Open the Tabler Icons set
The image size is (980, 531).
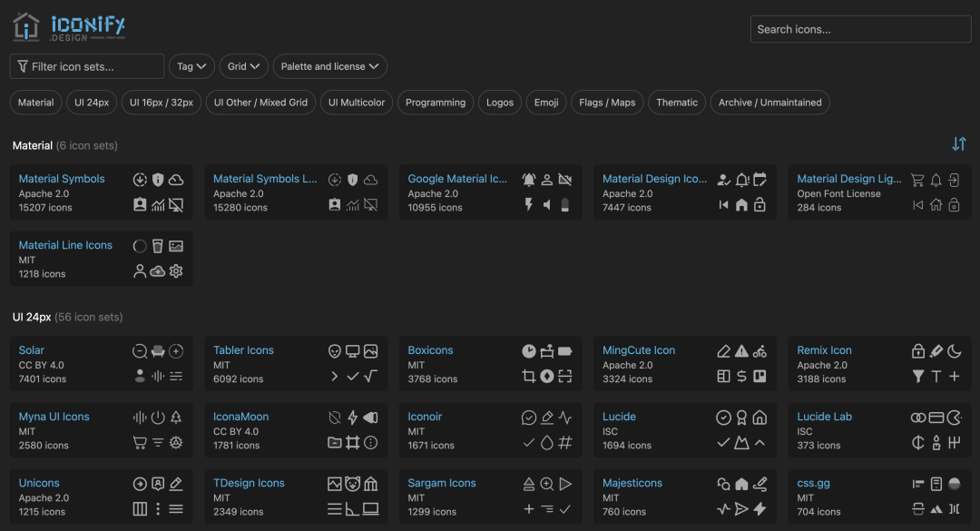click(x=244, y=350)
